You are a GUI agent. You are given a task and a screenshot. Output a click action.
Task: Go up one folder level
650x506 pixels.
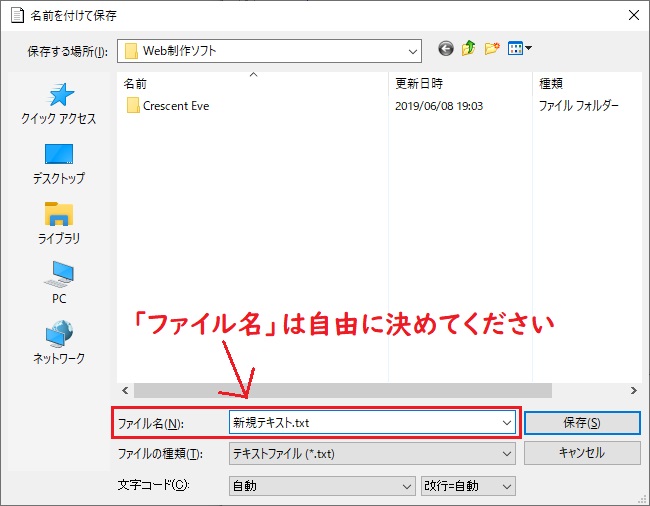coord(468,49)
